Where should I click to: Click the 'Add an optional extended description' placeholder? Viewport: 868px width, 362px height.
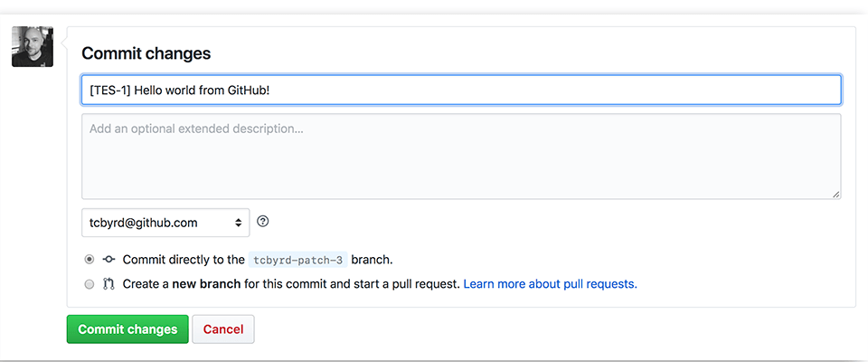[x=196, y=129]
